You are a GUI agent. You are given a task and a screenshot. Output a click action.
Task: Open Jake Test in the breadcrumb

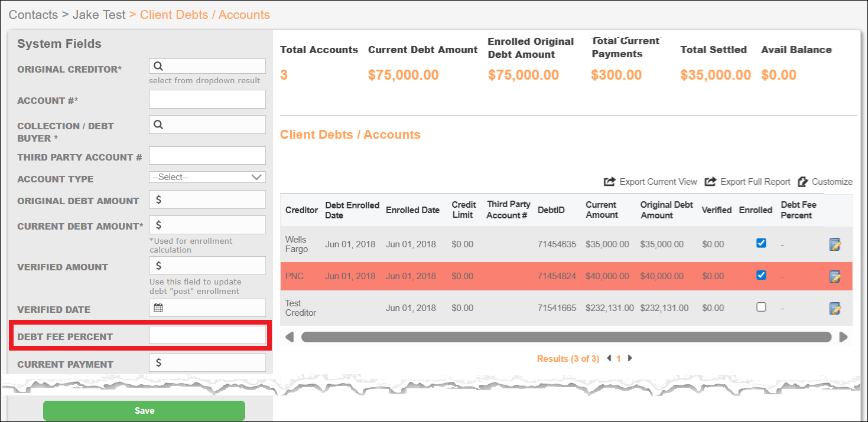tap(99, 15)
